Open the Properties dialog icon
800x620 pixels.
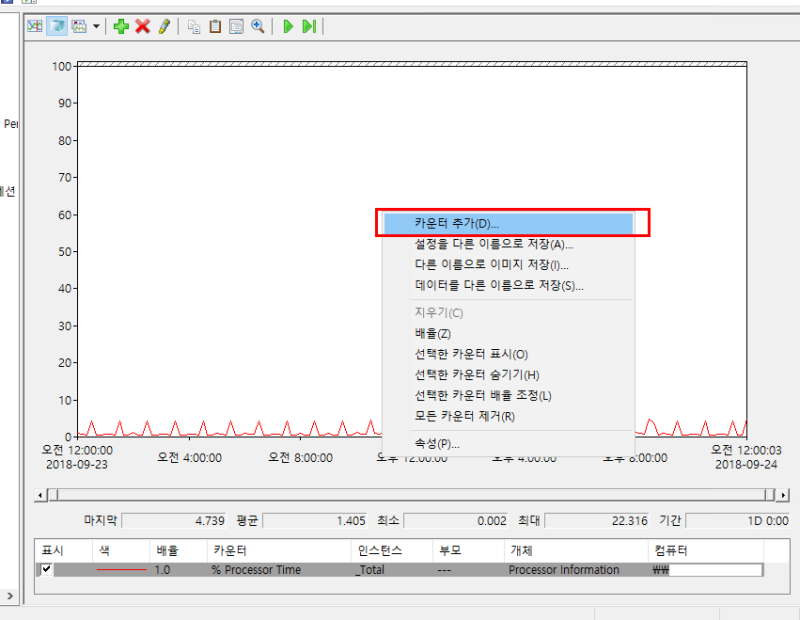tap(234, 27)
